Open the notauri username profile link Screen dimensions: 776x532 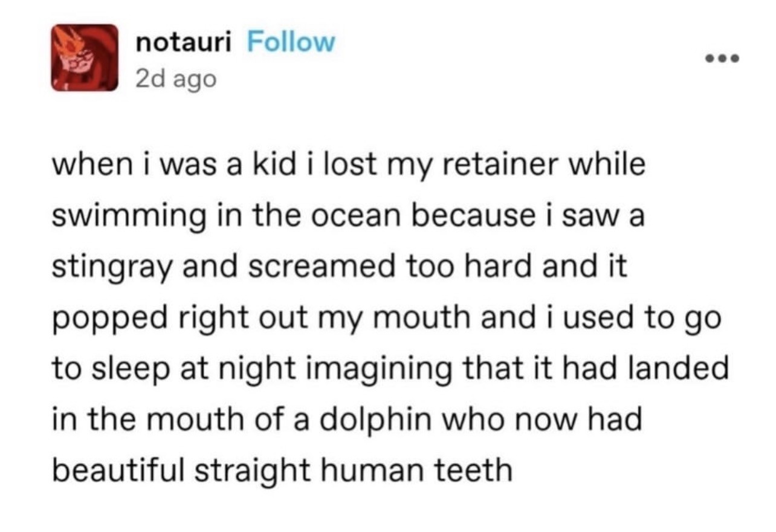(x=184, y=42)
